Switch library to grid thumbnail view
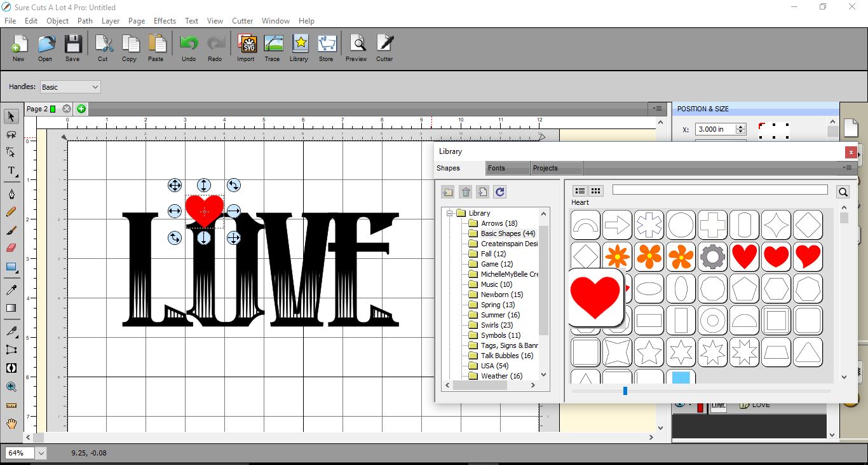The image size is (868, 465). pos(596,191)
